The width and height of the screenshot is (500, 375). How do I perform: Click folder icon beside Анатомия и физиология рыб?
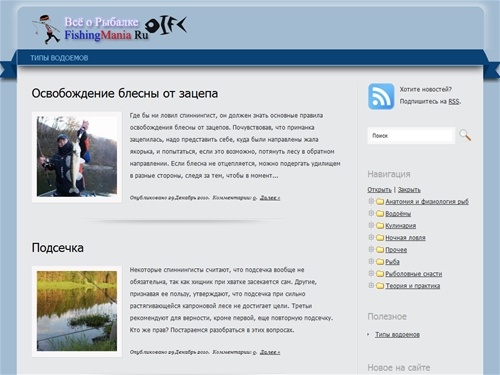pyautogui.click(x=380, y=202)
